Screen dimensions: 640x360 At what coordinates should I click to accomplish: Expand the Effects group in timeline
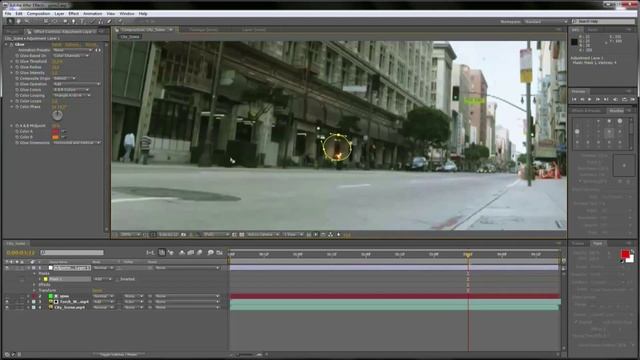[x=35, y=284]
